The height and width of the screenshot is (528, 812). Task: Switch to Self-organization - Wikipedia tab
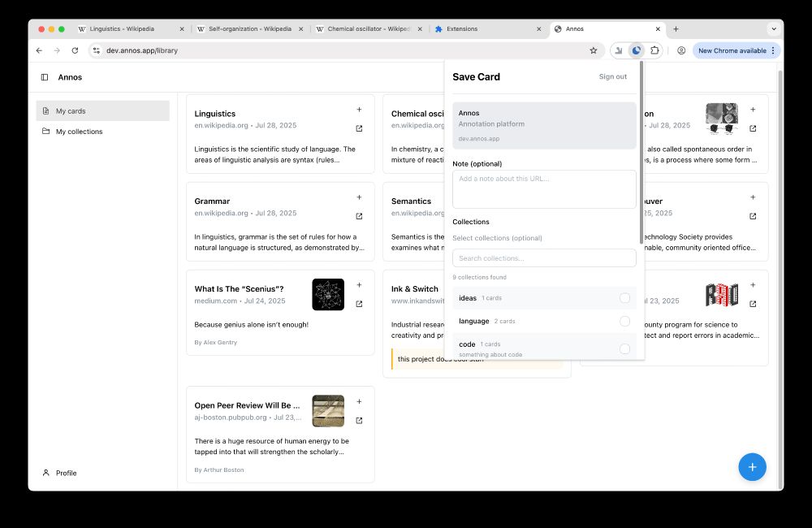point(249,29)
